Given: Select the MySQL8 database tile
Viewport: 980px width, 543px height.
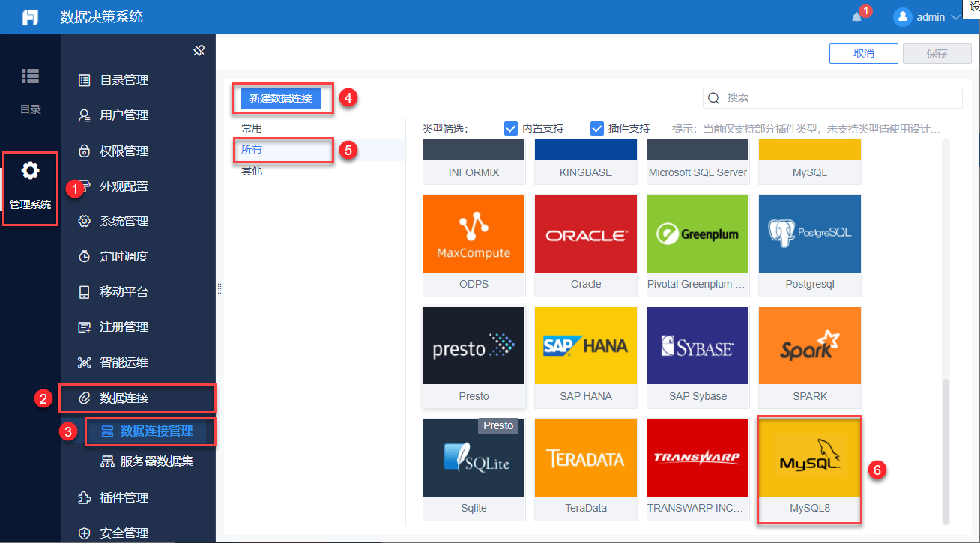Looking at the screenshot, I should [x=810, y=470].
